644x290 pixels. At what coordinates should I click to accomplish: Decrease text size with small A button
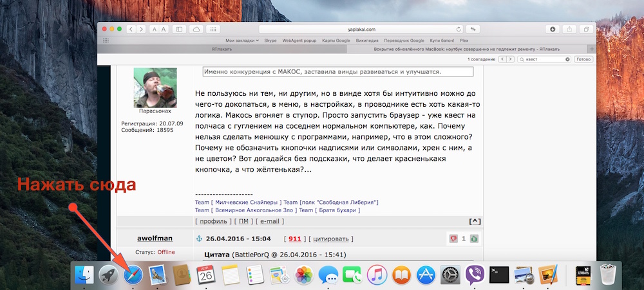point(154,29)
